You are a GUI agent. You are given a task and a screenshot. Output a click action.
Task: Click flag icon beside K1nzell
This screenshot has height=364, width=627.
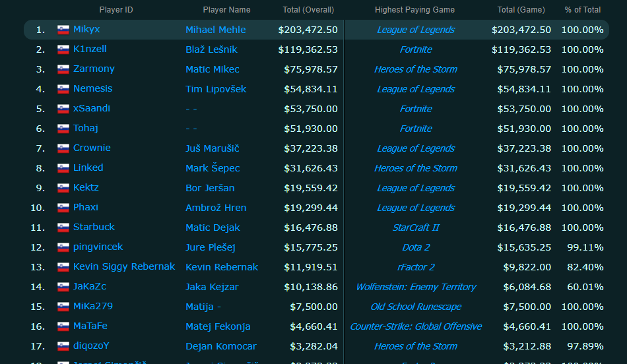[63, 49]
